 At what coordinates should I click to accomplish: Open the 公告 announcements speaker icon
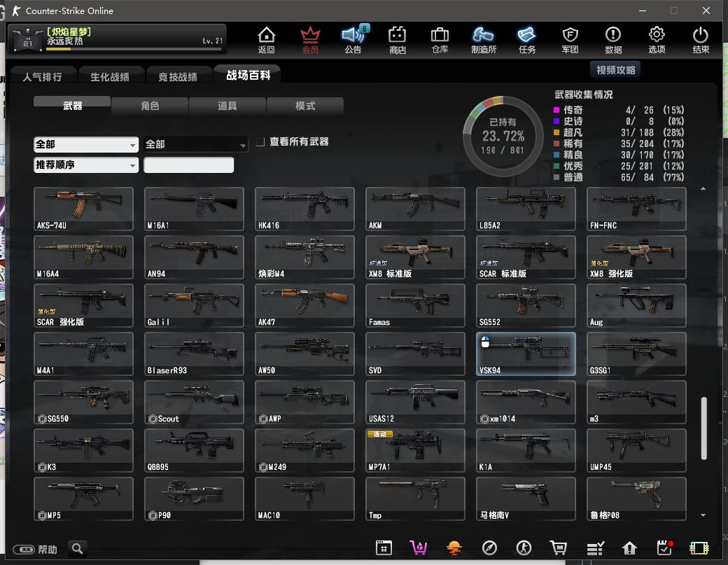click(353, 40)
